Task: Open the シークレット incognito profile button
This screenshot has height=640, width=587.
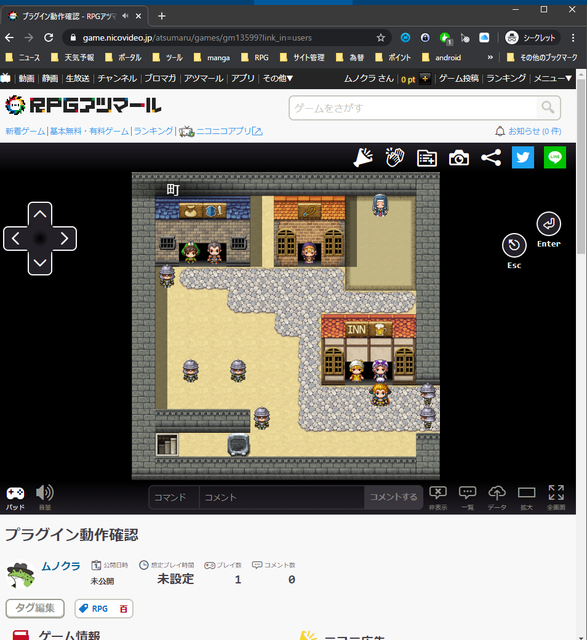Action: pos(531,38)
